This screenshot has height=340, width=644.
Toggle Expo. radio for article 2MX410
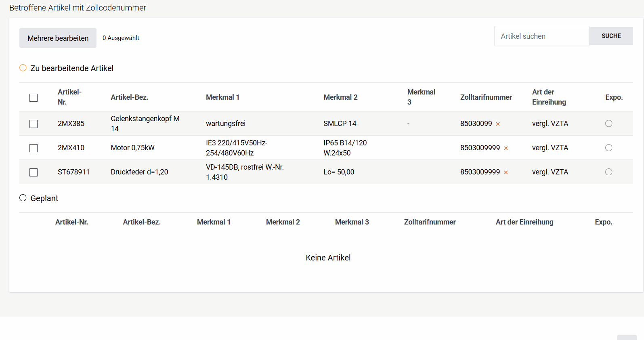pos(608,148)
